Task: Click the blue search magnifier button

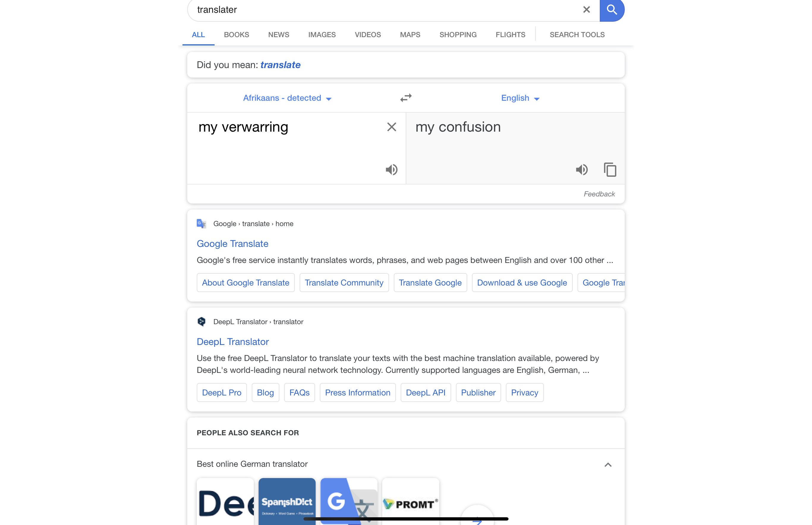Action: [x=612, y=10]
